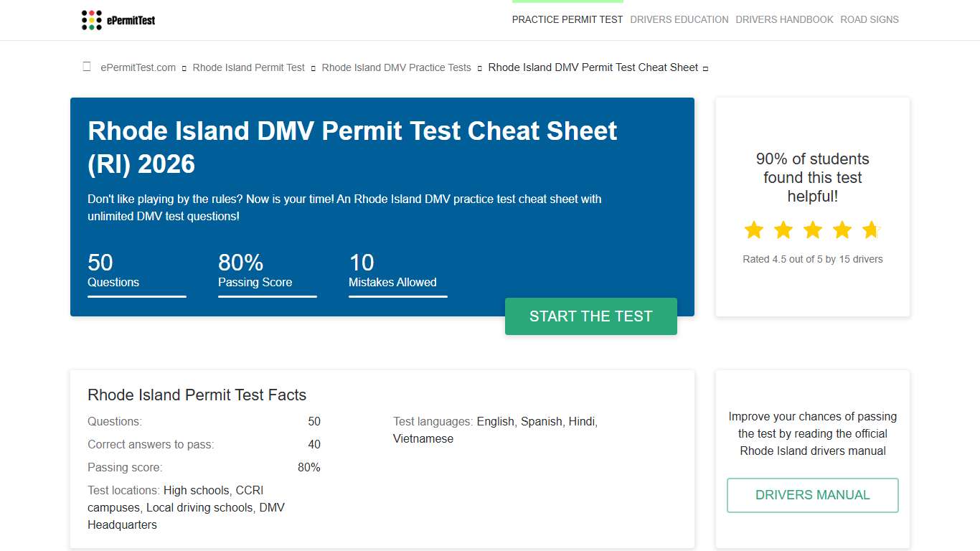Check the small box before the breadcrumb trail

click(x=86, y=65)
